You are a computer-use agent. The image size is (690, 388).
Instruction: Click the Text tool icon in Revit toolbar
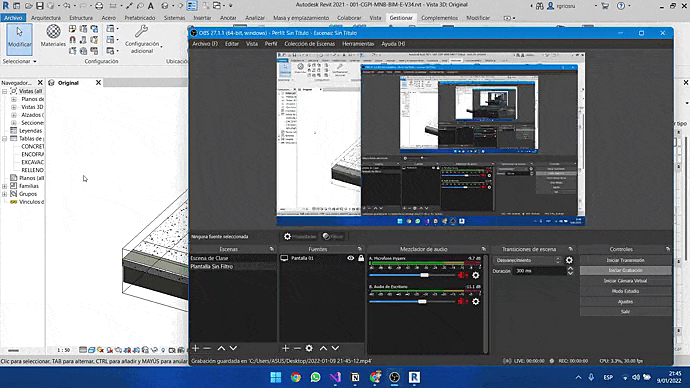point(150,6)
